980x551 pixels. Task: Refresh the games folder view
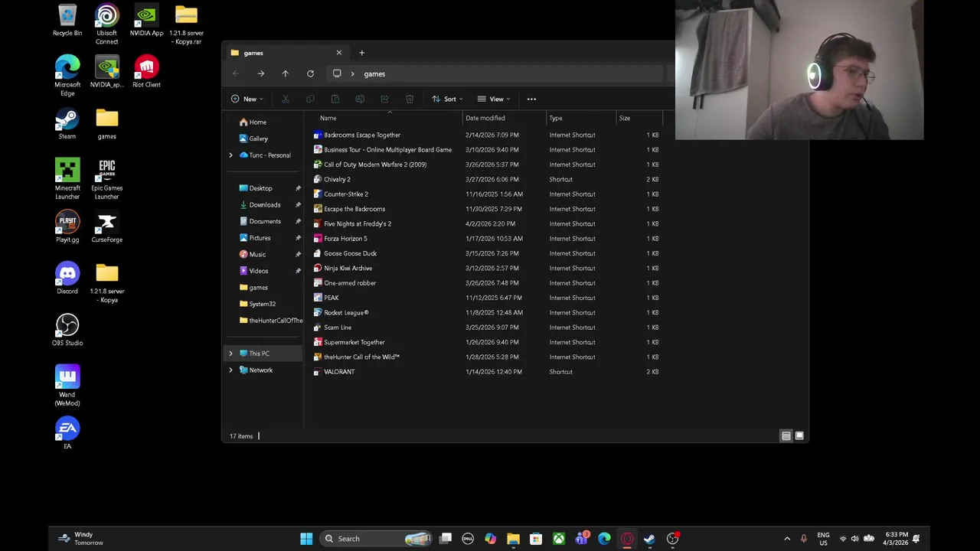[x=310, y=73]
